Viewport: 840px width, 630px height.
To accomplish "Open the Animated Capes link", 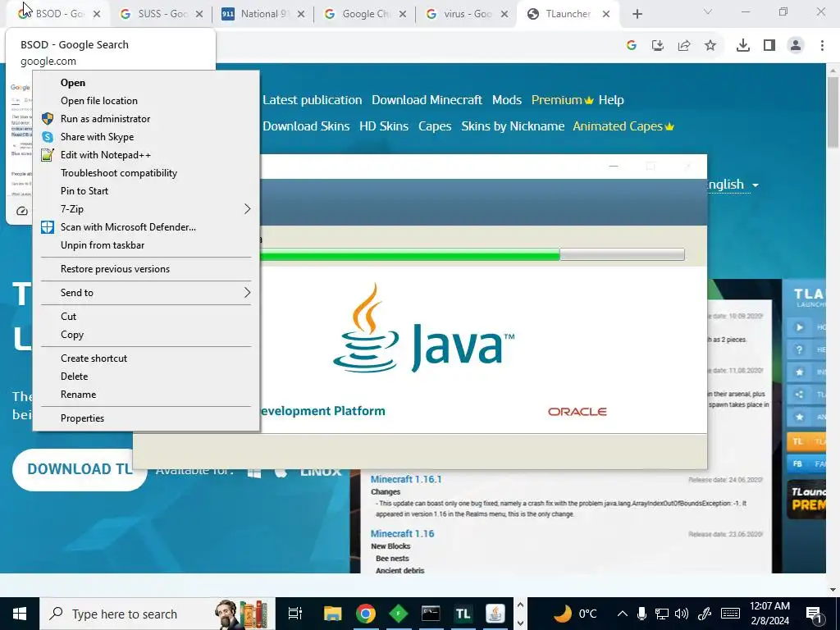I will (x=623, y=126).
